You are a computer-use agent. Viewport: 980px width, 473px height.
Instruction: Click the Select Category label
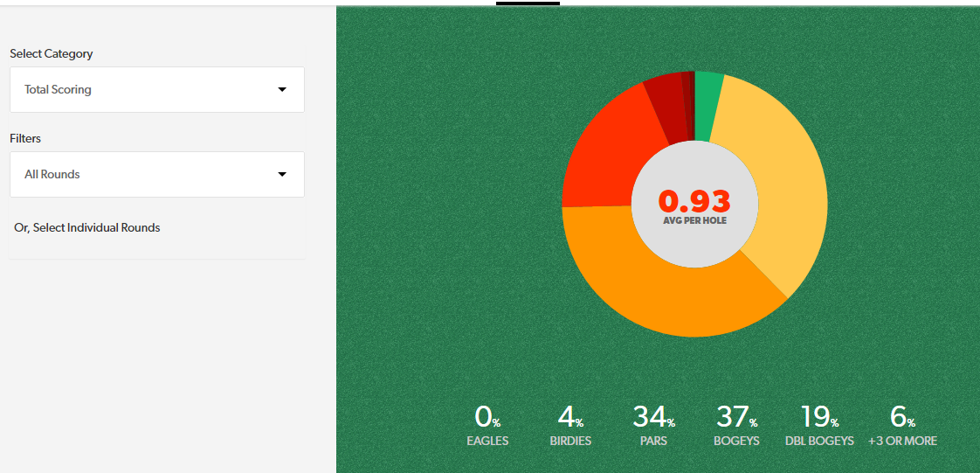[x=52, y=53]
